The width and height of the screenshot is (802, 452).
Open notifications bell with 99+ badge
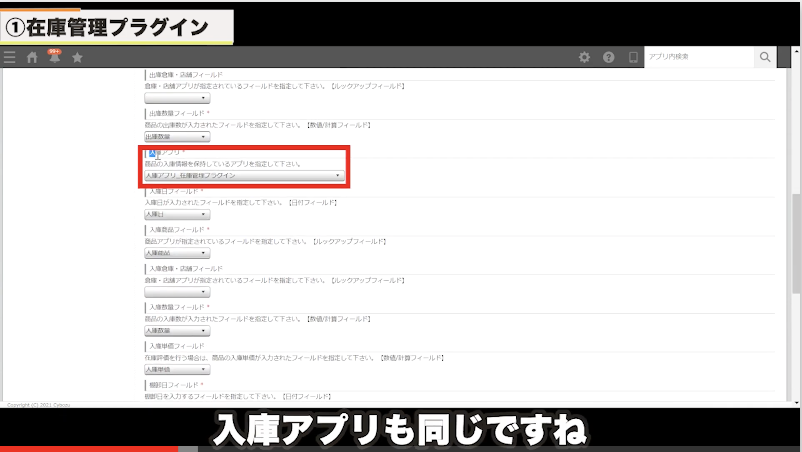(x=54, y=57)
